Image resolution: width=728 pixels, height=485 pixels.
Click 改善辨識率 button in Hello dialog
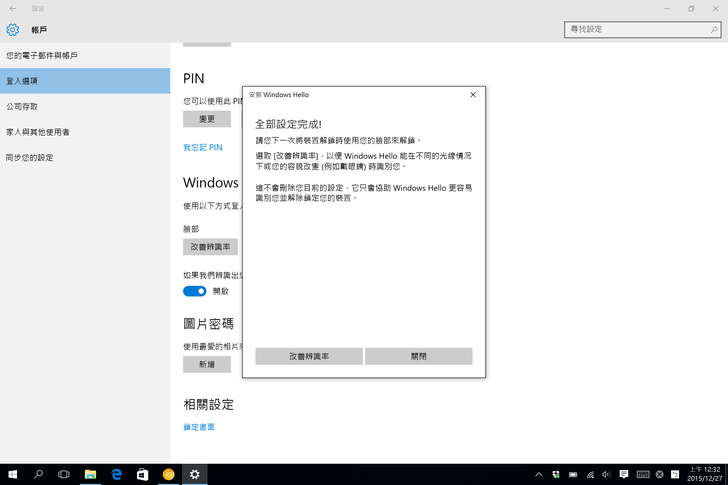tap(309, 356)
